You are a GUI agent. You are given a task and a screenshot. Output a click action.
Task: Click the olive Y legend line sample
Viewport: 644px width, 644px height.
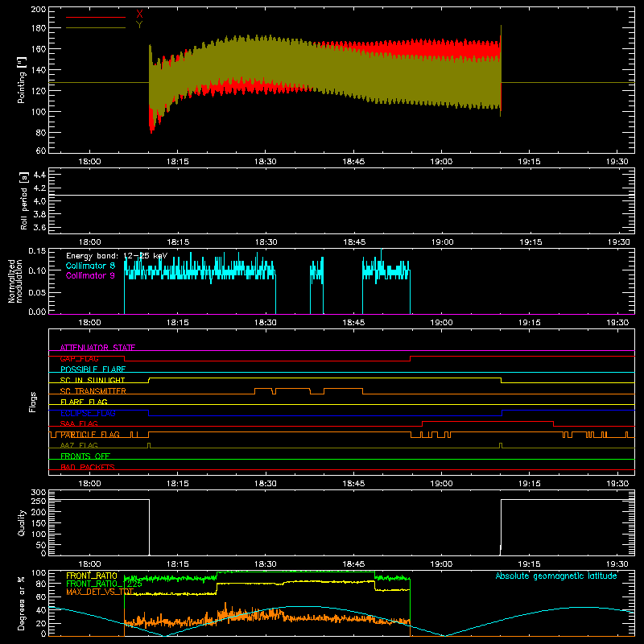click(x=96, y=27)
